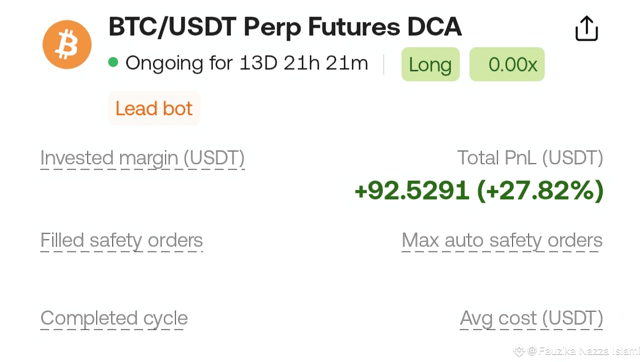
Task: Show the Avg cost (USDT) info
Action: pyautogui.click(x=531, y=319)
